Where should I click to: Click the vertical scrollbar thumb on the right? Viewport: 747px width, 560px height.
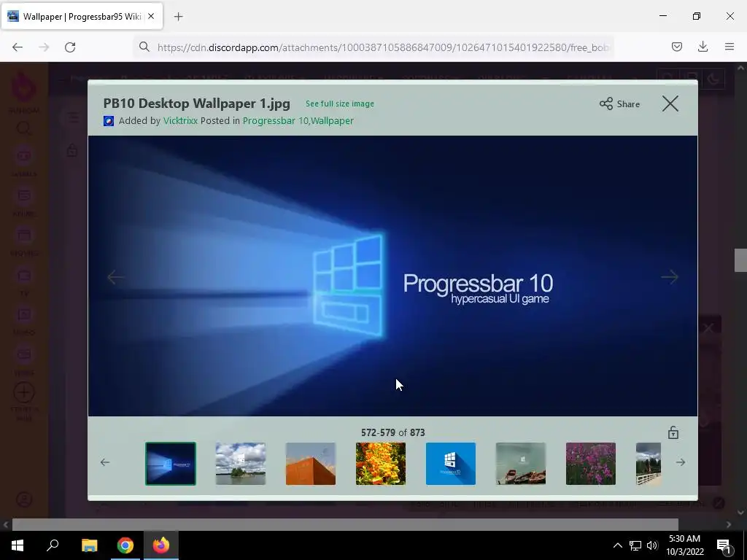(740, 260)
